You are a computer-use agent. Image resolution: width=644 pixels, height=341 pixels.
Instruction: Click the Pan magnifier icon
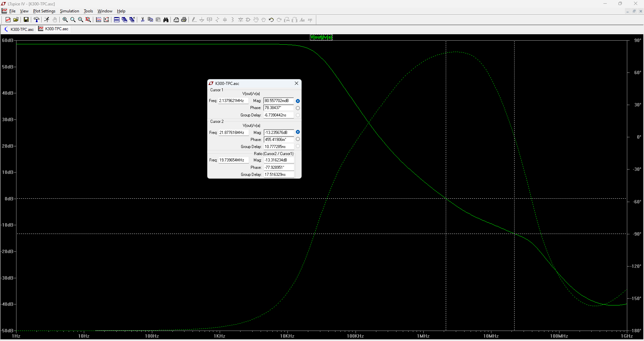(x=73, y=20)
